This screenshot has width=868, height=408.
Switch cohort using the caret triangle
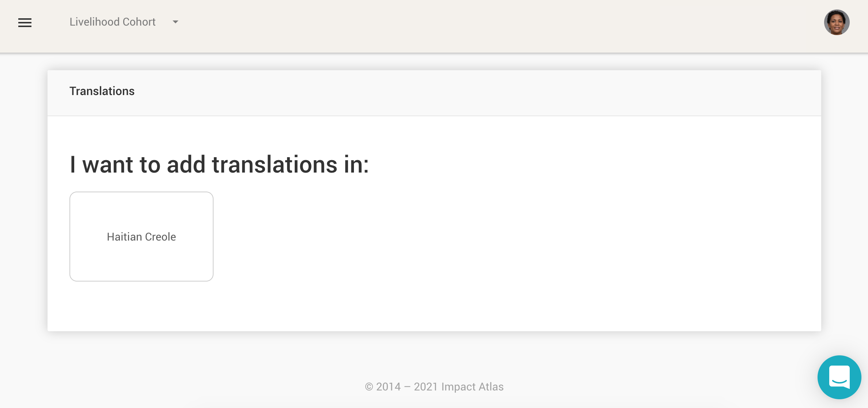tap(176, 22)
